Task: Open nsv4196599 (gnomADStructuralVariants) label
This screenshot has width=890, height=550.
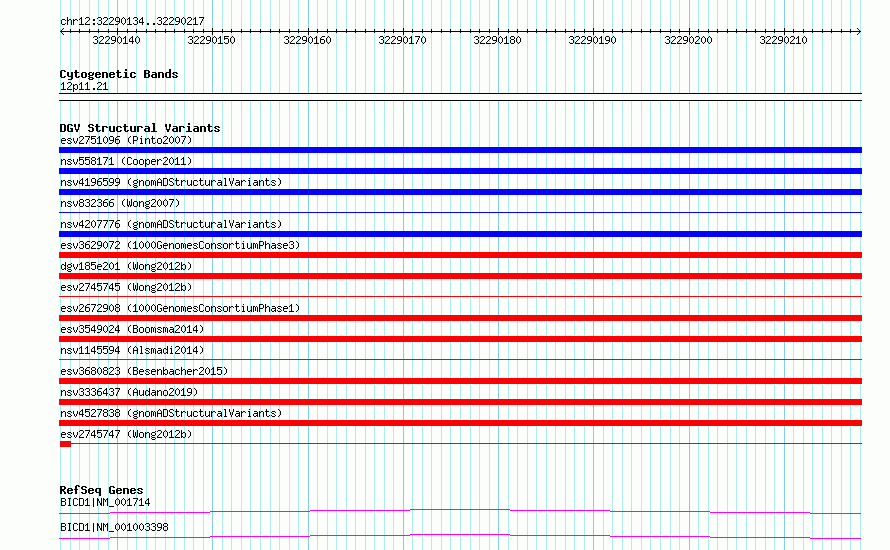Action: point(171,182)
